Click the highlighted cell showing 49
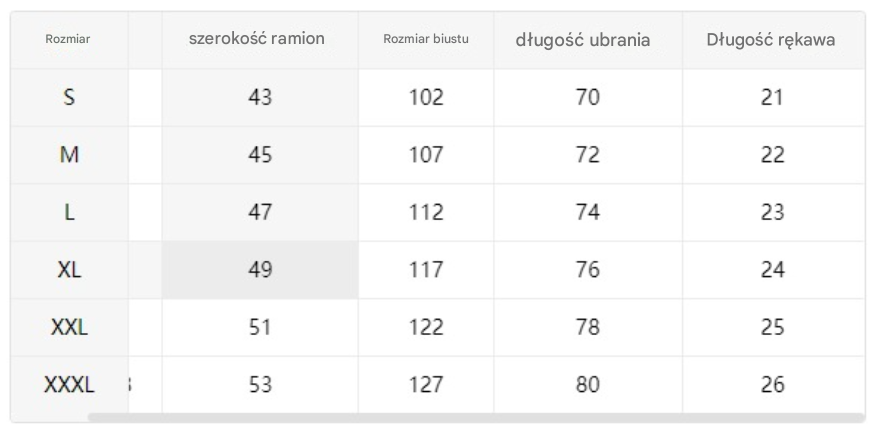 260,270
